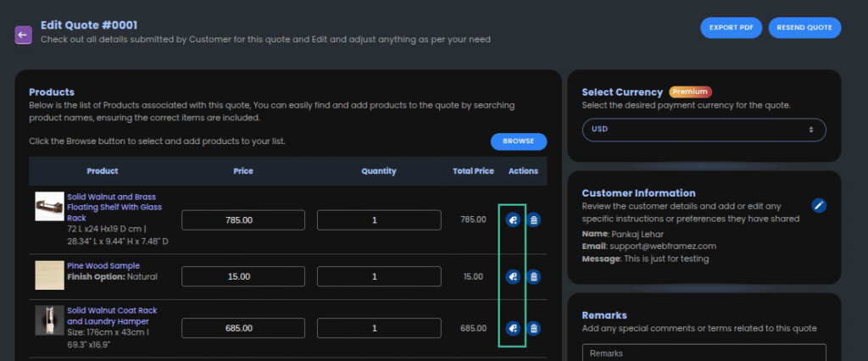Open the Solid Walnut Coat Rack link
Image resolution: width=868 pixels, height=361 pixels.
(x=111, y=316)
